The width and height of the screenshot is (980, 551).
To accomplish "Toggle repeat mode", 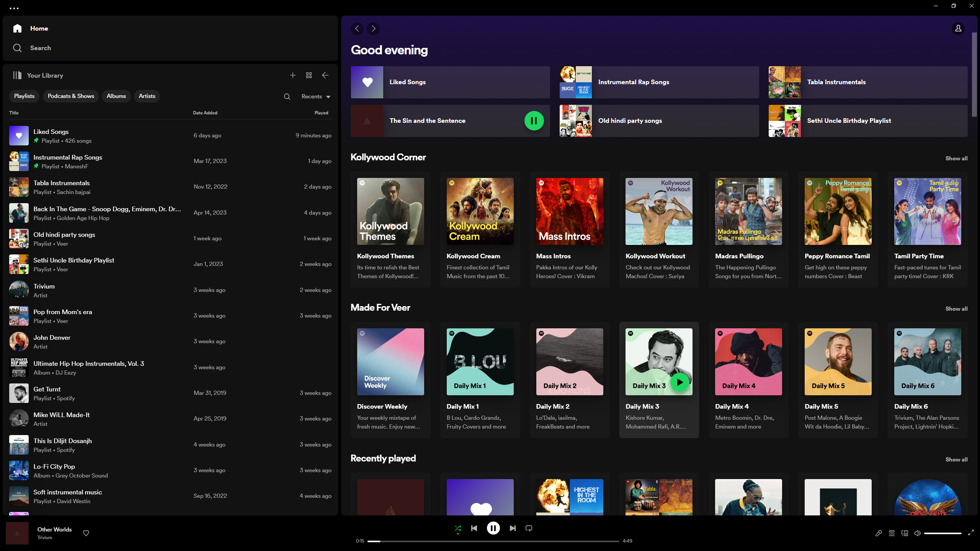I will 529,528.
